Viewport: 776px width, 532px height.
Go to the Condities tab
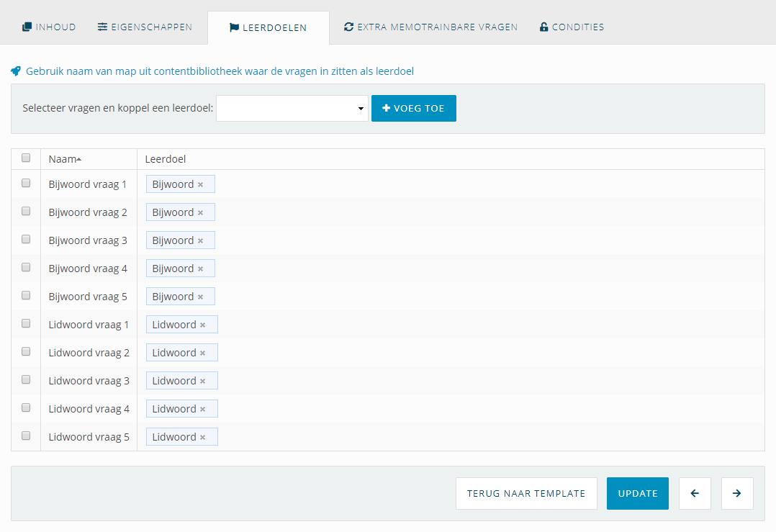coord(572,27)
